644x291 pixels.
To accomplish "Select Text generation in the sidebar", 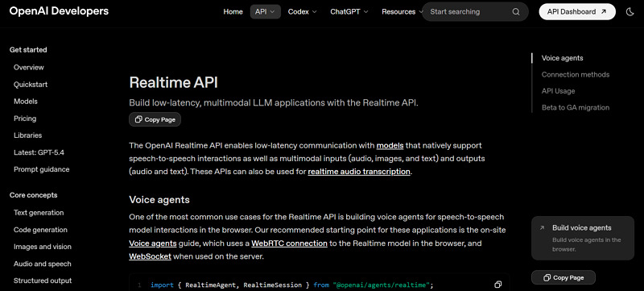I will 39,213.
